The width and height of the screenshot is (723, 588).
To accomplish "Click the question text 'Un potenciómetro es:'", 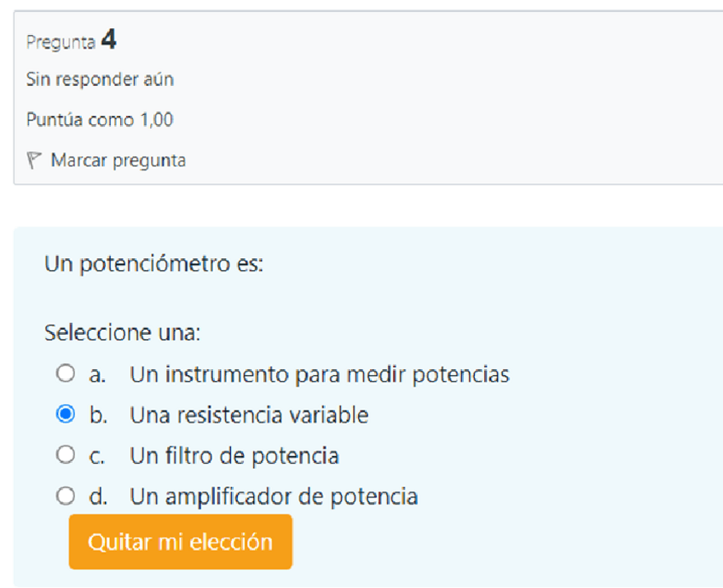I will click(154, 264).
